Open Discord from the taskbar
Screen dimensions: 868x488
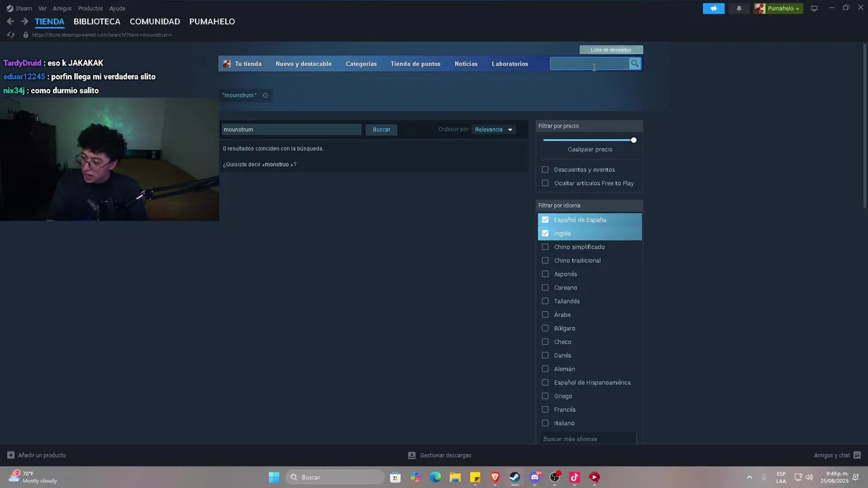click(x=535, y=477)
